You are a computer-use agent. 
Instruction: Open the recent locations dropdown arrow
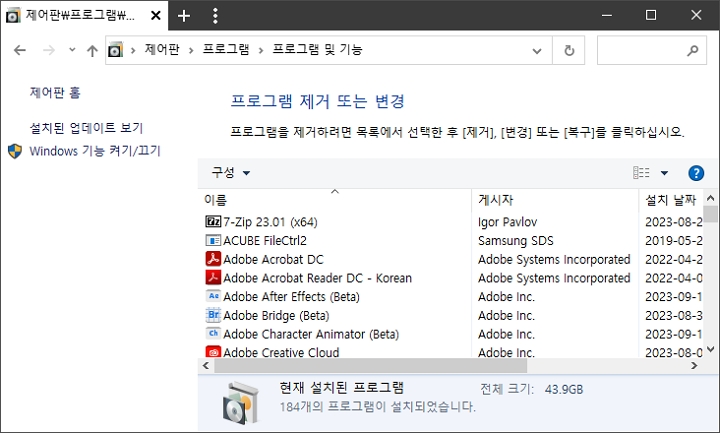72,50
